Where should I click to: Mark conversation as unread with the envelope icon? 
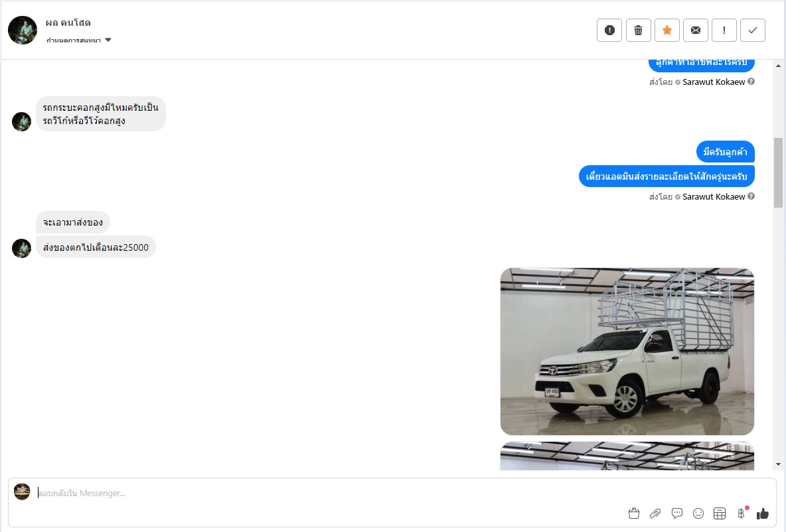tap(695, 30)
